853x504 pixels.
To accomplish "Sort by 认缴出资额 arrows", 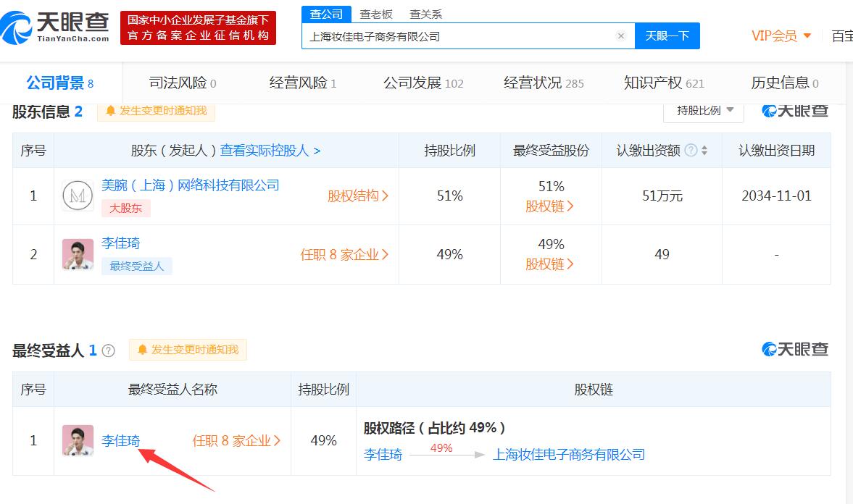I will pos(704,151).
